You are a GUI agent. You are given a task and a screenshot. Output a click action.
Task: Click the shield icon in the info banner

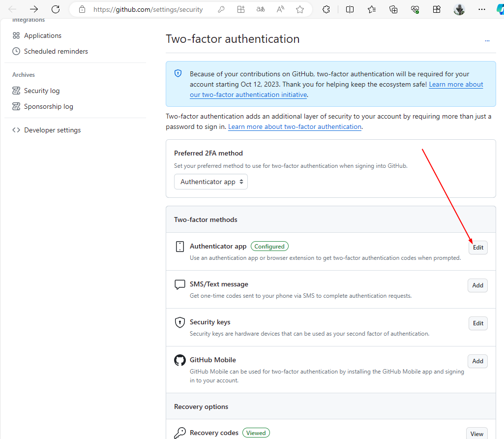coord(178,73)
